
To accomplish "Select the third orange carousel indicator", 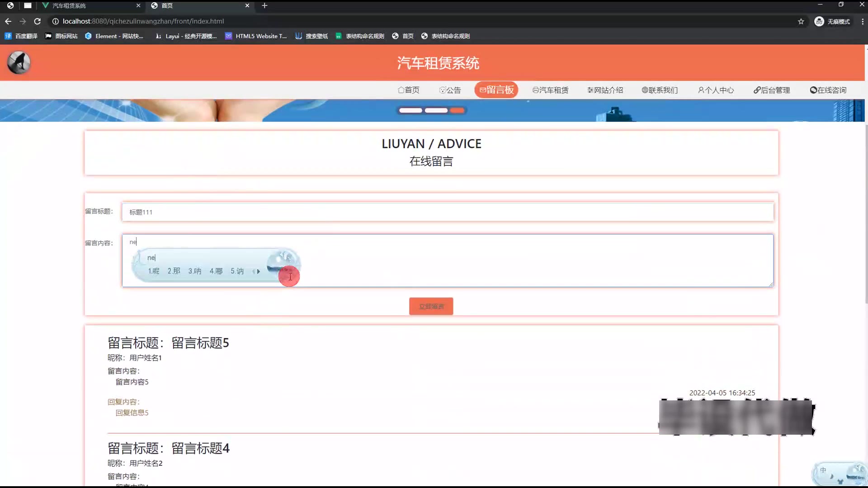I will (x=457, y=111).
